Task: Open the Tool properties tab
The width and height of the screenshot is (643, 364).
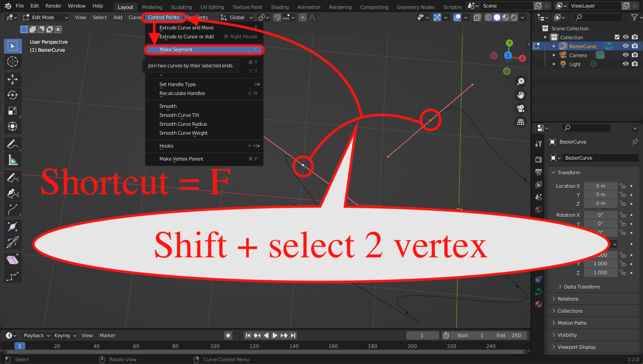Action: (539, 143)
